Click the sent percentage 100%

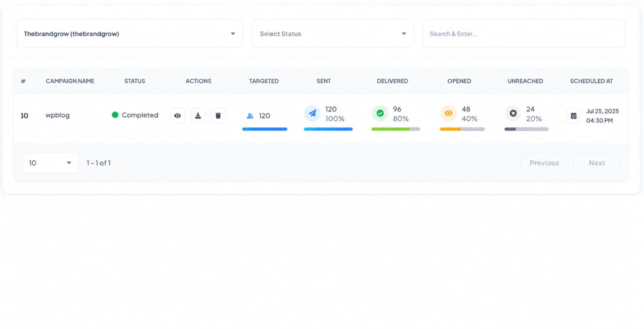coord(335,119)
